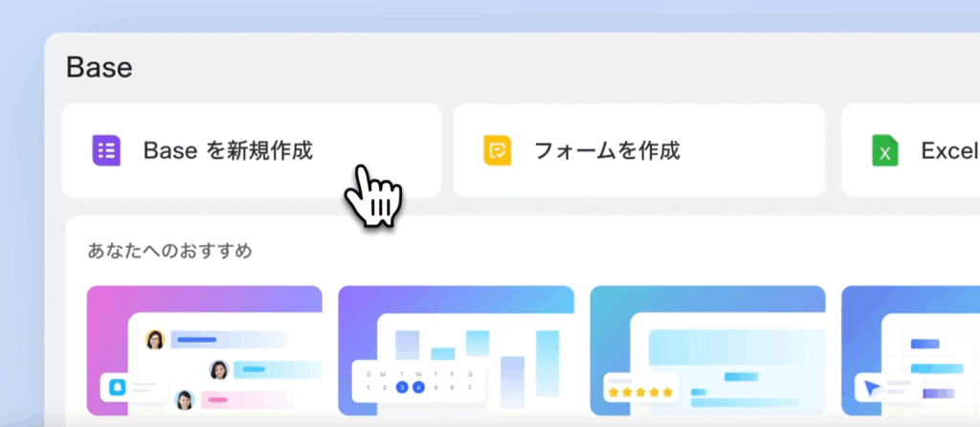Click the purple Base list icon
This screenshot has width=980, height=427.
[x=106, y=150]
